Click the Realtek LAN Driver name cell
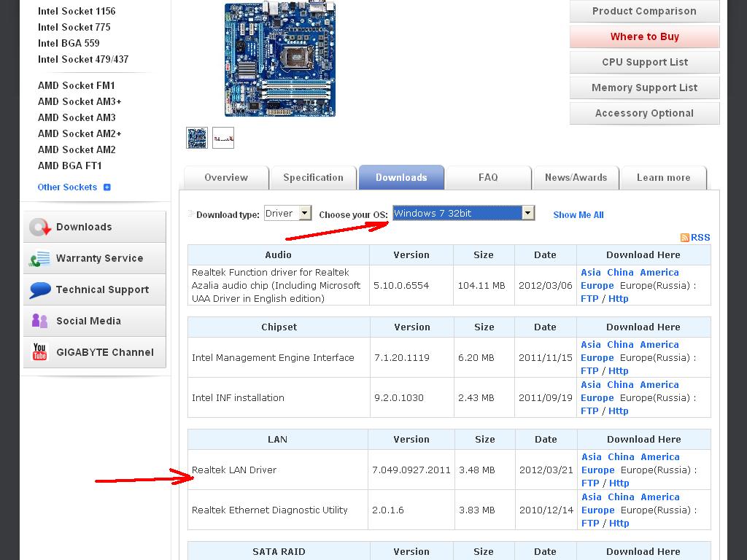The image size is (747, 560). (x=278, y=470)
